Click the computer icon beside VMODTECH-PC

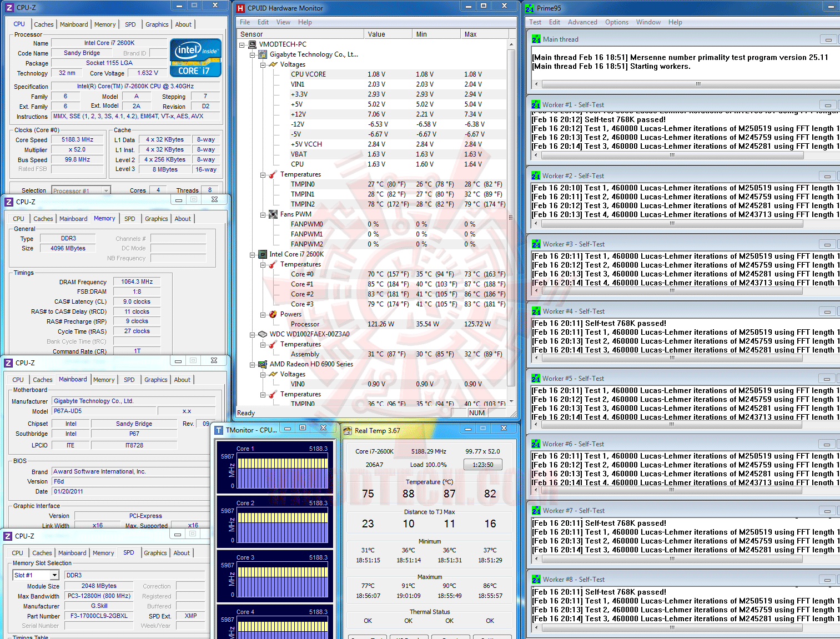point(252,44)
